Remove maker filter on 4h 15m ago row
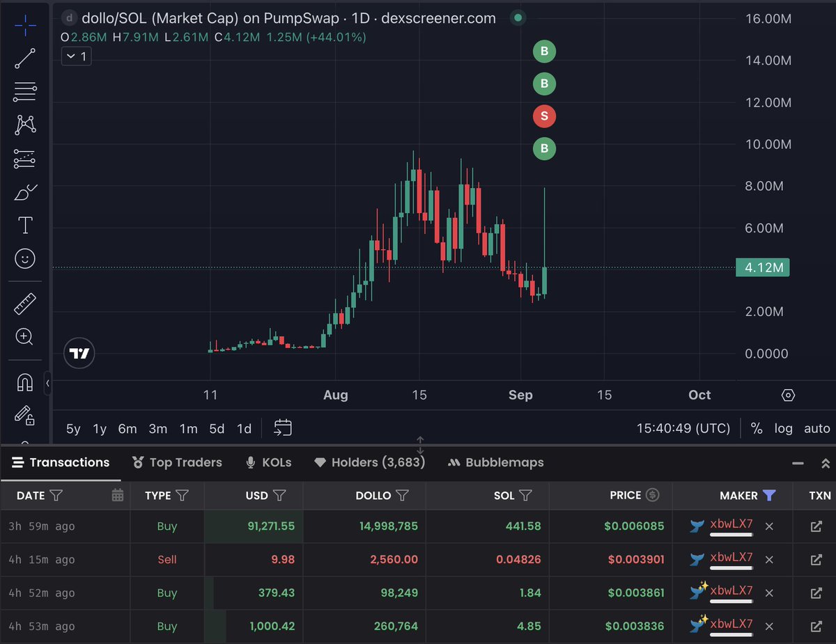Viewport: 836px width, 644px height. click(769, 560)
